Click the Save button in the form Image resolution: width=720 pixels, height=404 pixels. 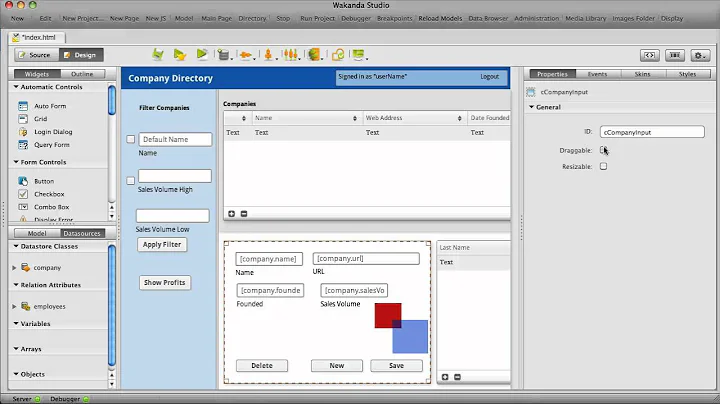[396, 365]
